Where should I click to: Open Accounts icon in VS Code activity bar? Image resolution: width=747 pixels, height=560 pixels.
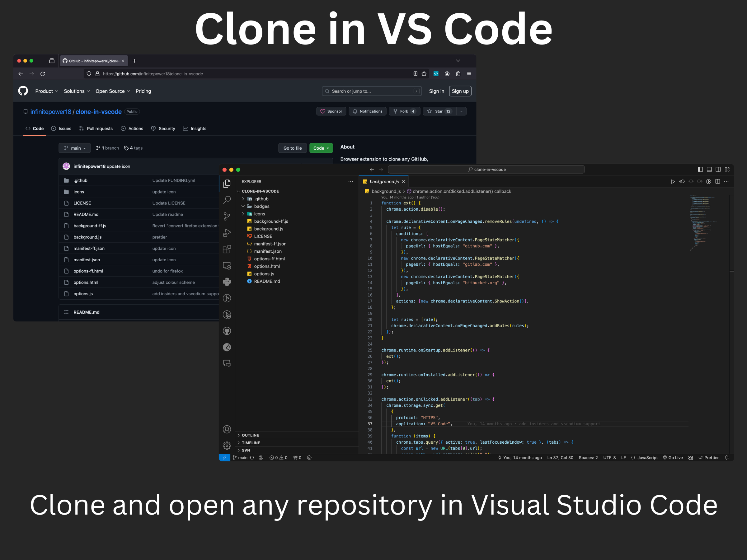[227, 429]
